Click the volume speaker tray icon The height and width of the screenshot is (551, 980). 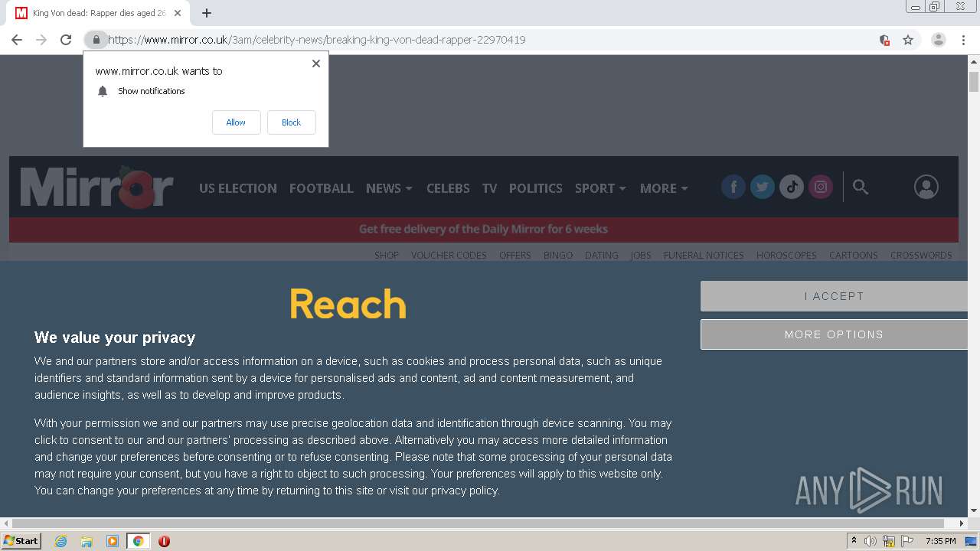(x=871, y=541)
